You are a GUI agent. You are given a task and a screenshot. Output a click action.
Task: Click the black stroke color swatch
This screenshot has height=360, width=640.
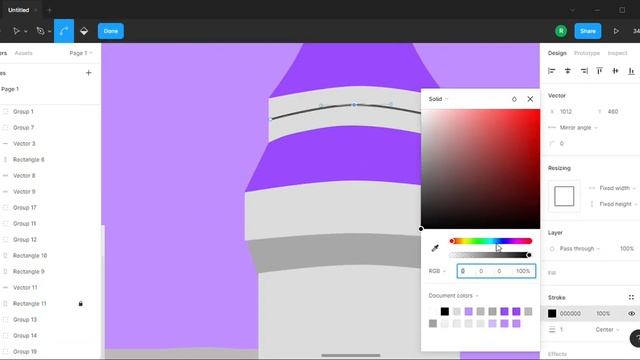pyautogui.click(x=552, y=313)
